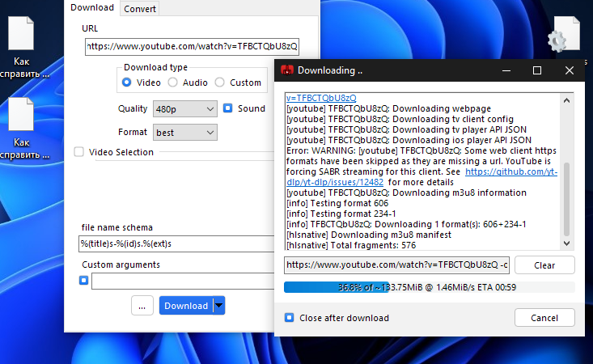Minimize the Downloading window

506,70
